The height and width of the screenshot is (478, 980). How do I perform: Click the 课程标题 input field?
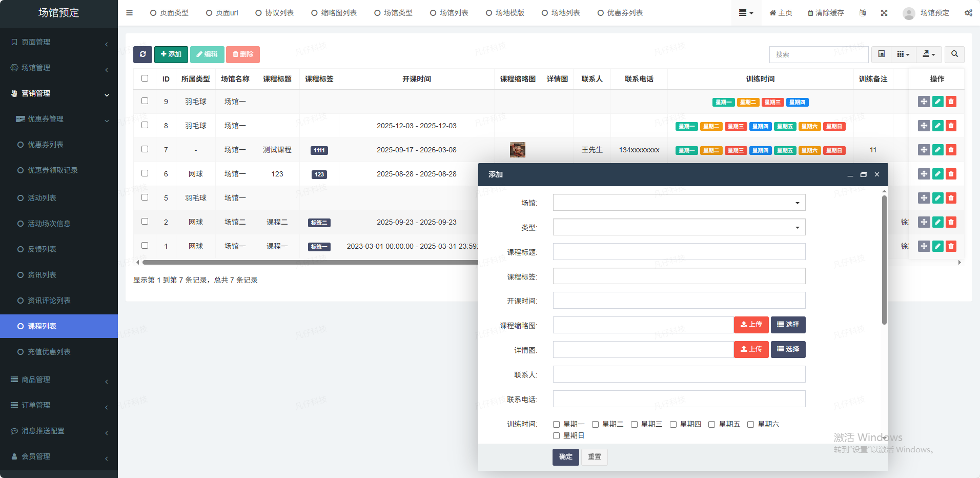pos(679,252)
